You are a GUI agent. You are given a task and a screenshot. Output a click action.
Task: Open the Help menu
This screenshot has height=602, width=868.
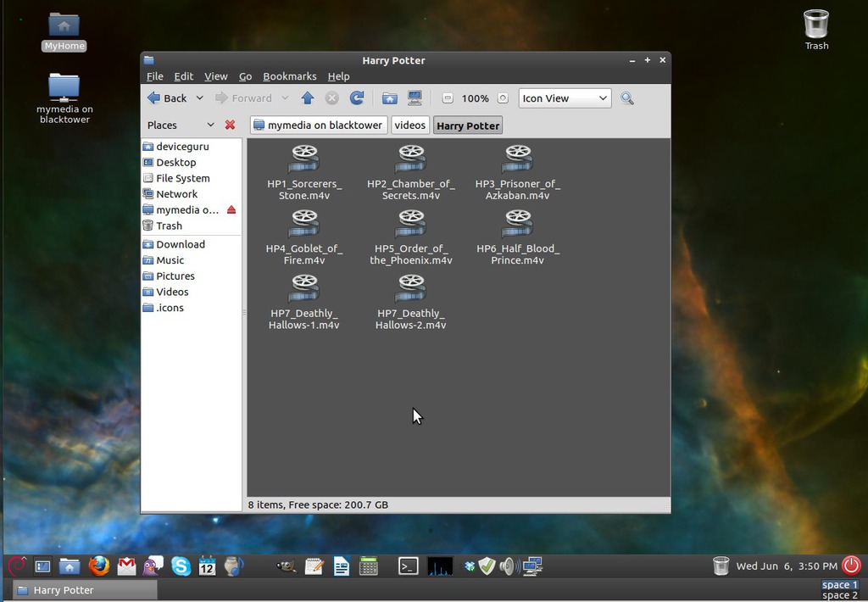tap(338, 76)
